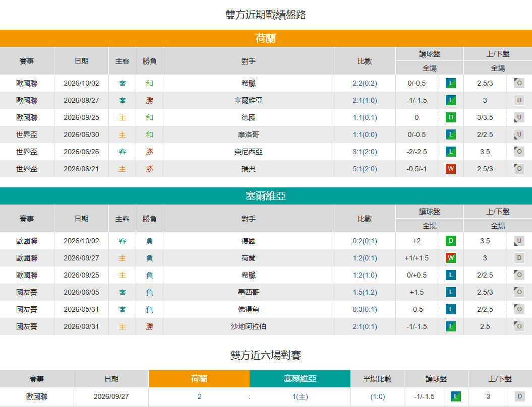Click blue L badge in 墨西哥 row
532x407 pixels.
click(451, 292)
